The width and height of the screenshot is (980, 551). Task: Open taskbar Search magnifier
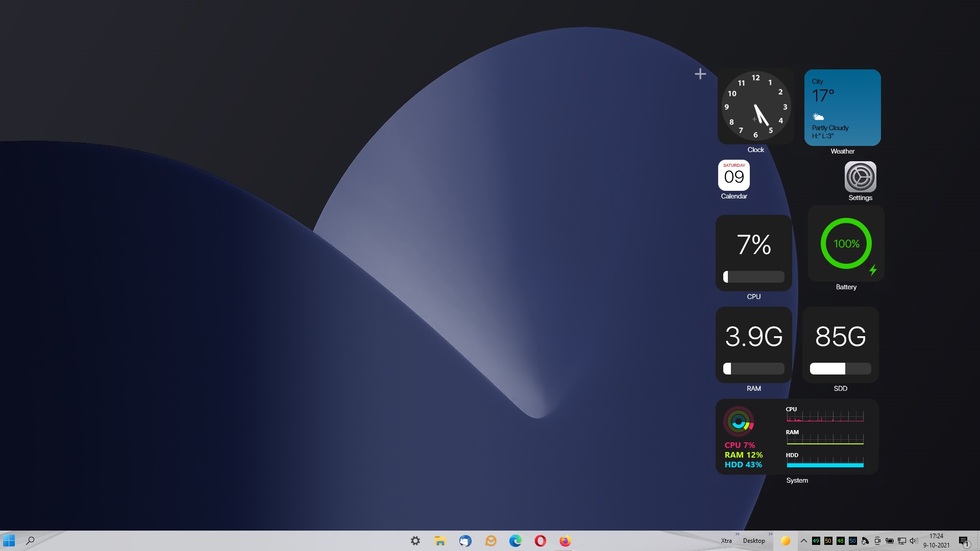[30, 541]
